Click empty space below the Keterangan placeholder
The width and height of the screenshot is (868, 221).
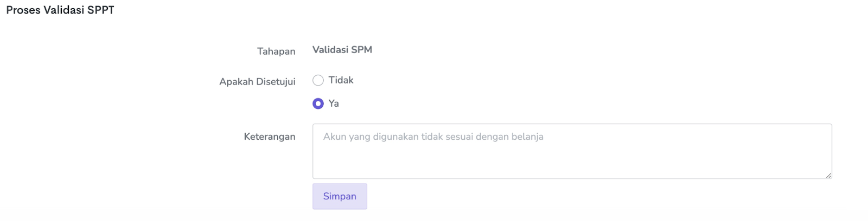572,161
